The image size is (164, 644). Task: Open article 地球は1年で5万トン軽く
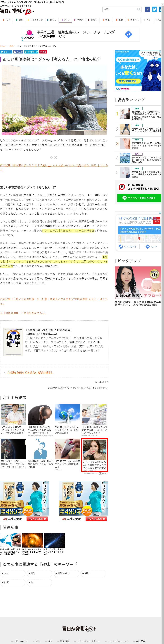tap(68, 419)
